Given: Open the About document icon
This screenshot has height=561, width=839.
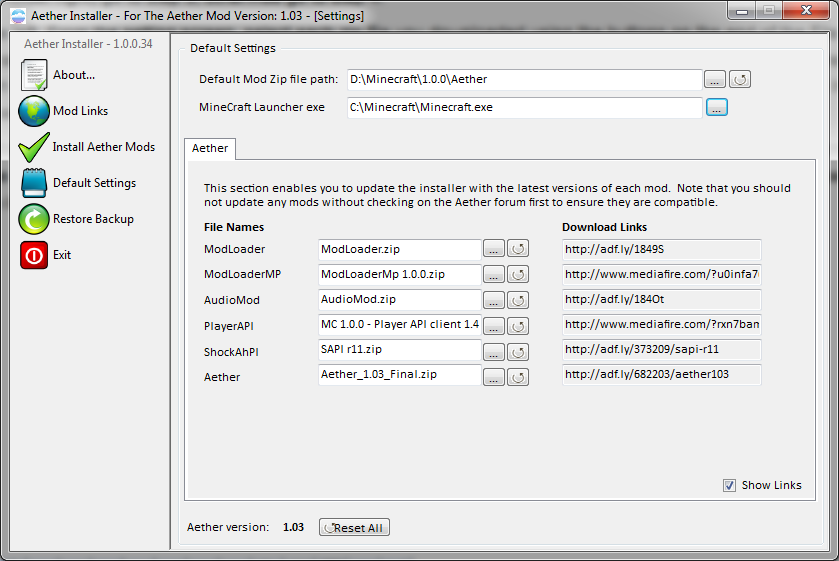Looking at the screenshot, I should pos(34,75).
